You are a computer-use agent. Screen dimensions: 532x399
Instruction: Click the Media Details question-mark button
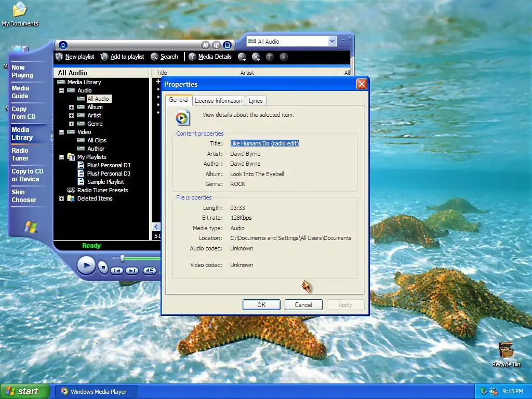pyautogui.click(x=192, y=57)
